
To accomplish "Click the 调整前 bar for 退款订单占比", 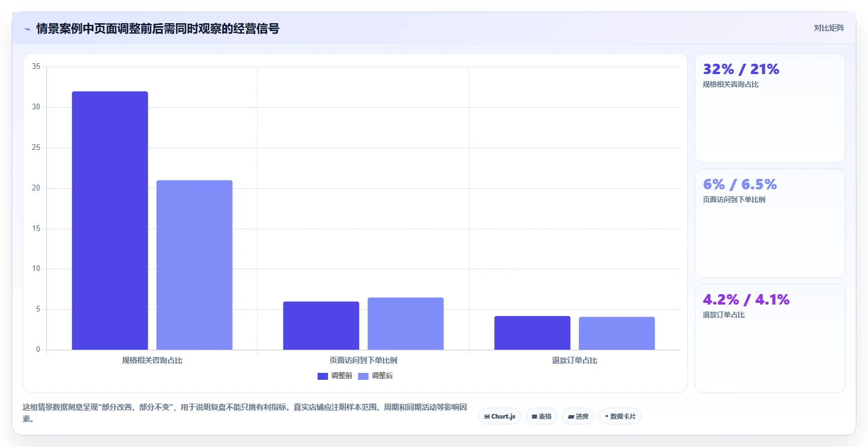I will tap(533, 333).
